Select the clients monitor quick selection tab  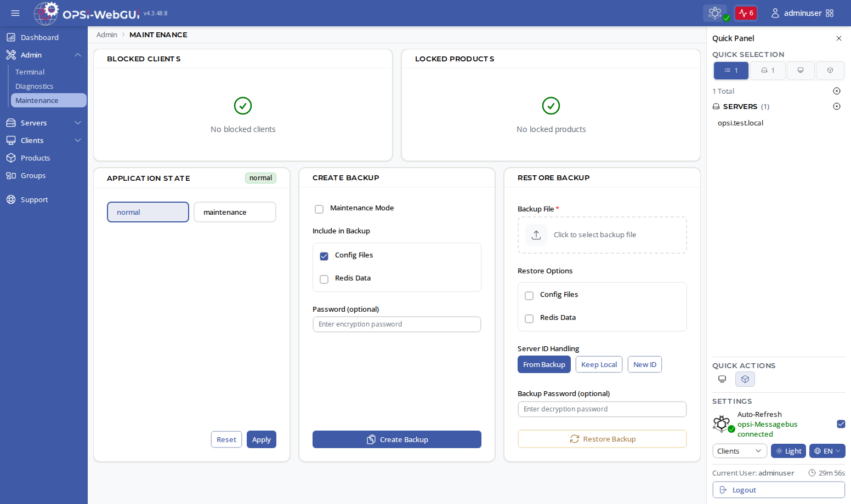tap(801, 70)
